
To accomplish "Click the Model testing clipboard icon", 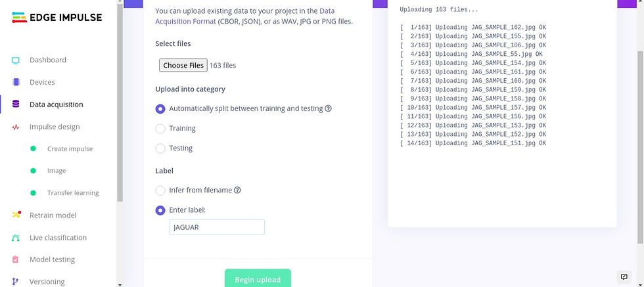I will [16, 259].
